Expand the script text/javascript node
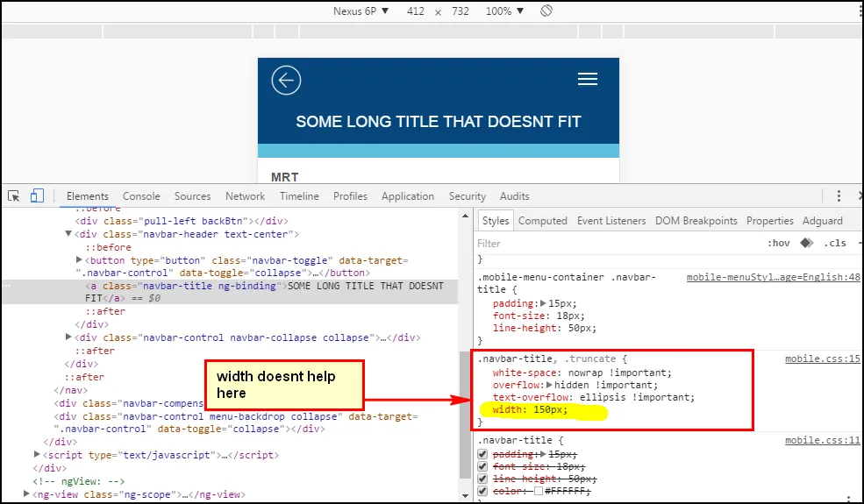 (37, 454)
